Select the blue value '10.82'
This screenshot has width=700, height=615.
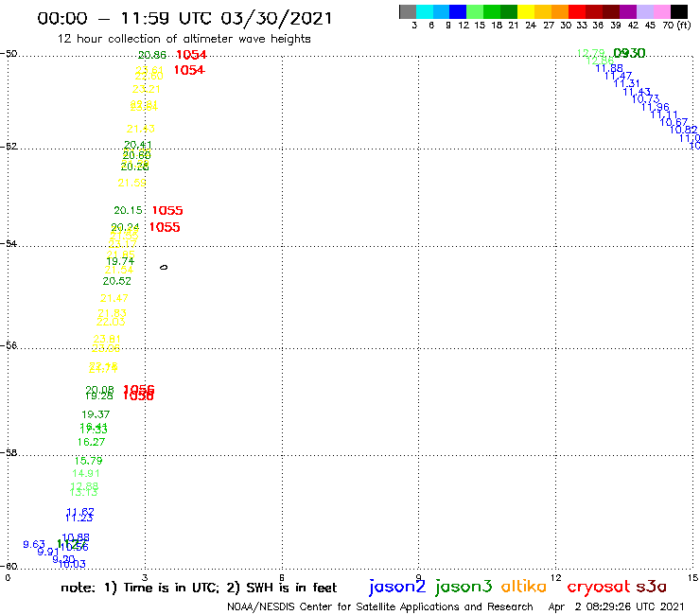pos(684,130)
